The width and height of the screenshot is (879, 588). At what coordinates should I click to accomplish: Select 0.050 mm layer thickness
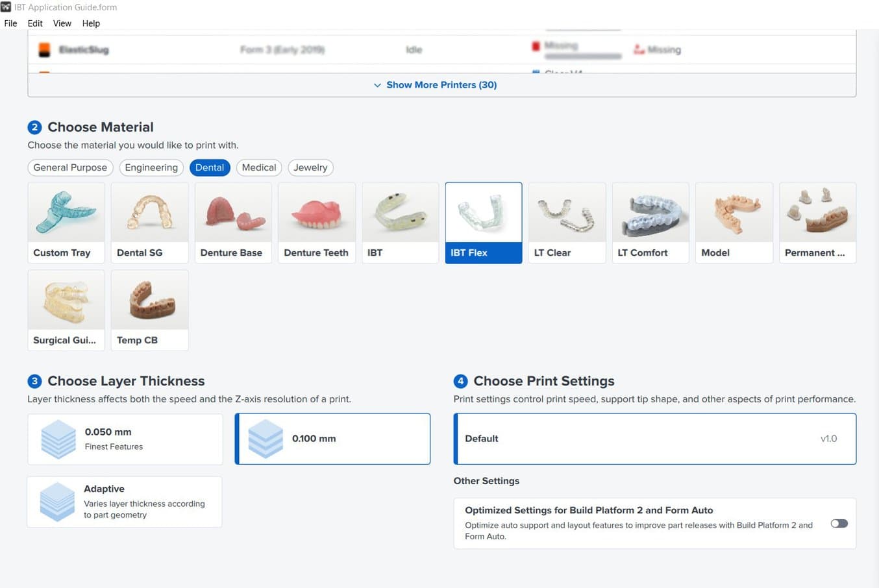pyautogui.click(x=125, y=439)
